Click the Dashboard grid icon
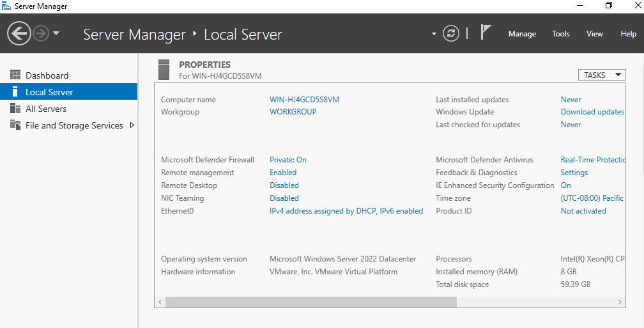Image resolution: width=644 pixels, height=328 pixels. (15, 75)
